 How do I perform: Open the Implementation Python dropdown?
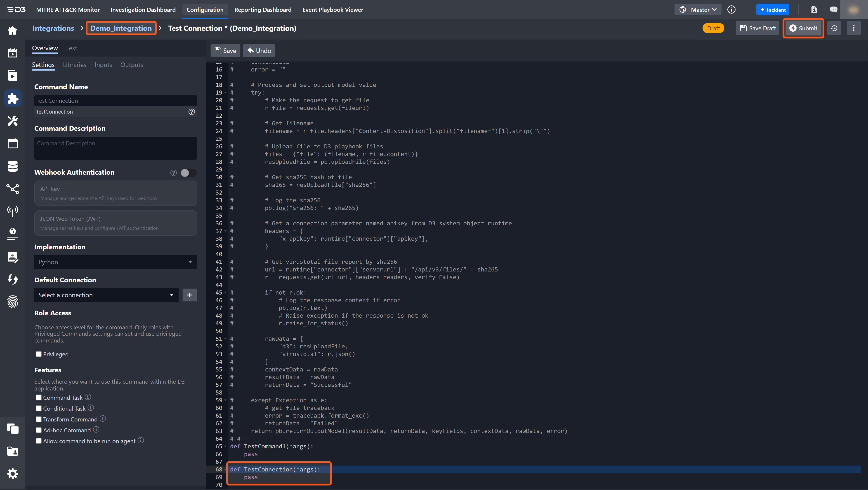(115, 262)
